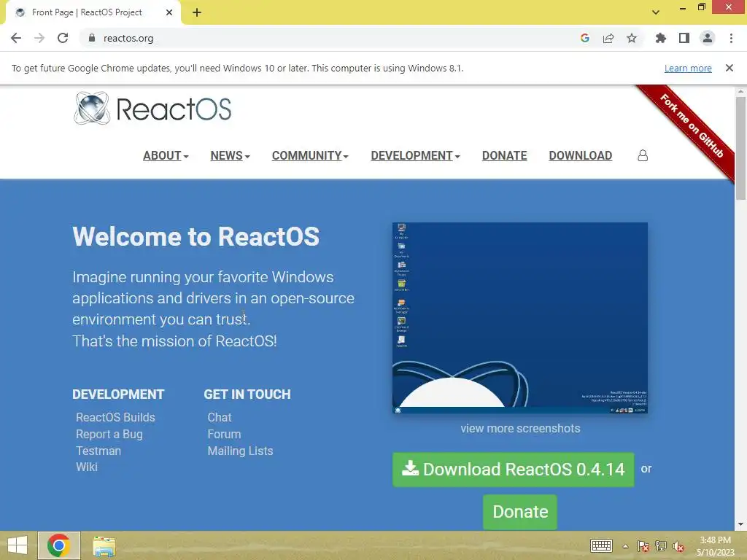This screenshot has width=747, height=560.
Task: Show hidden tray icons arrow
Action: pos(625,546)
